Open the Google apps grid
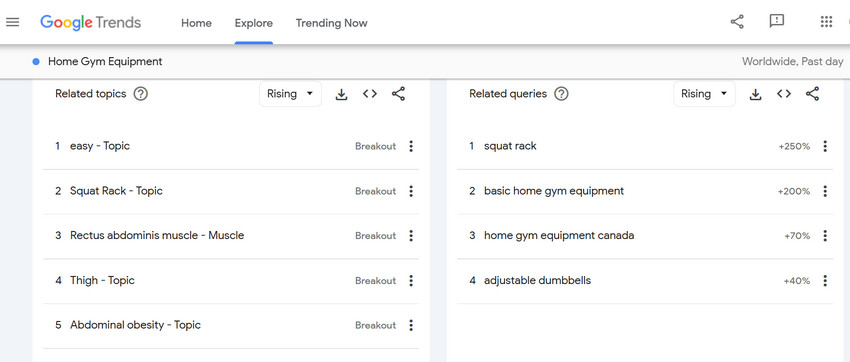Viewport: 850px width, 362px height. 826,22
